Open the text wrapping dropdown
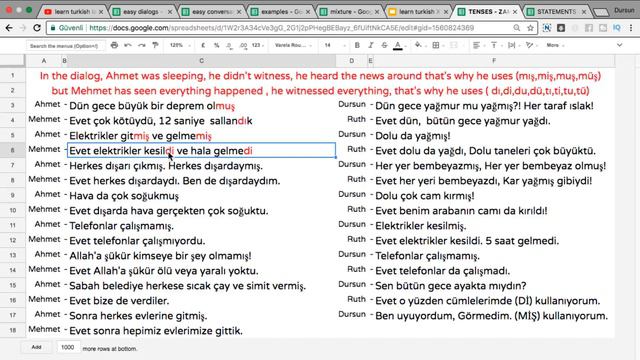This screenshot has height=360, width=640. coord(512,45)
